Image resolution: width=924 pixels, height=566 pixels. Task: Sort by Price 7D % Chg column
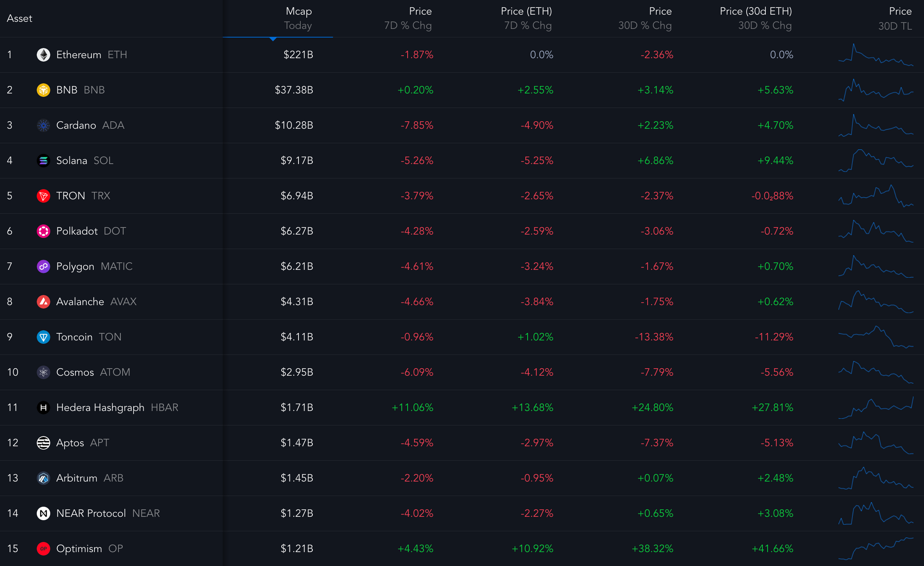408,18
